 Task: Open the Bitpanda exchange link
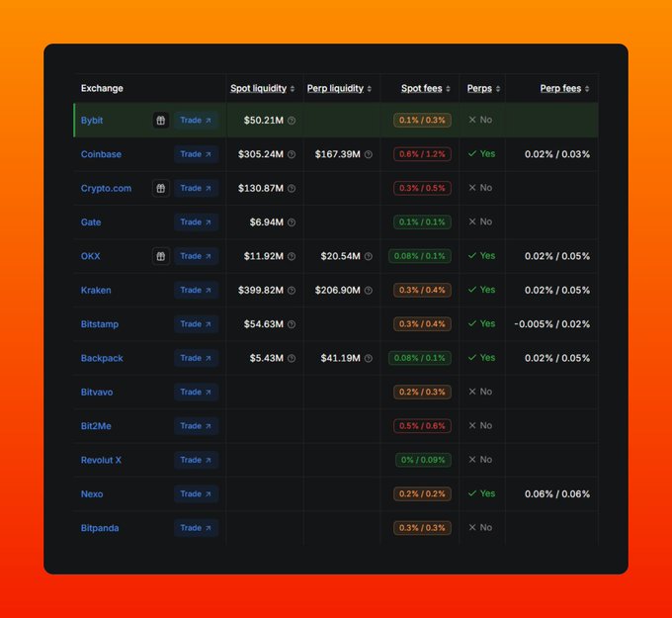pyautogui.click(x=100, y=528)
